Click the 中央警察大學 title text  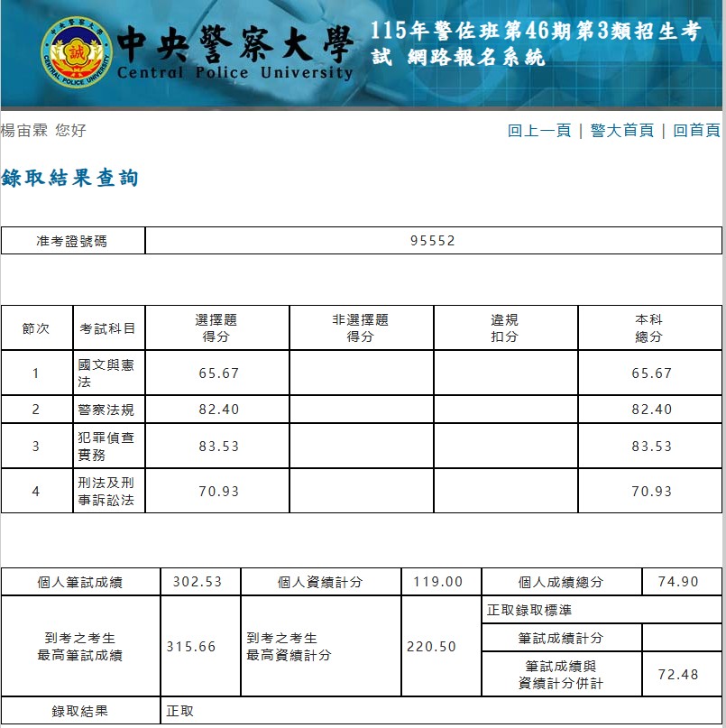(234, 44)
